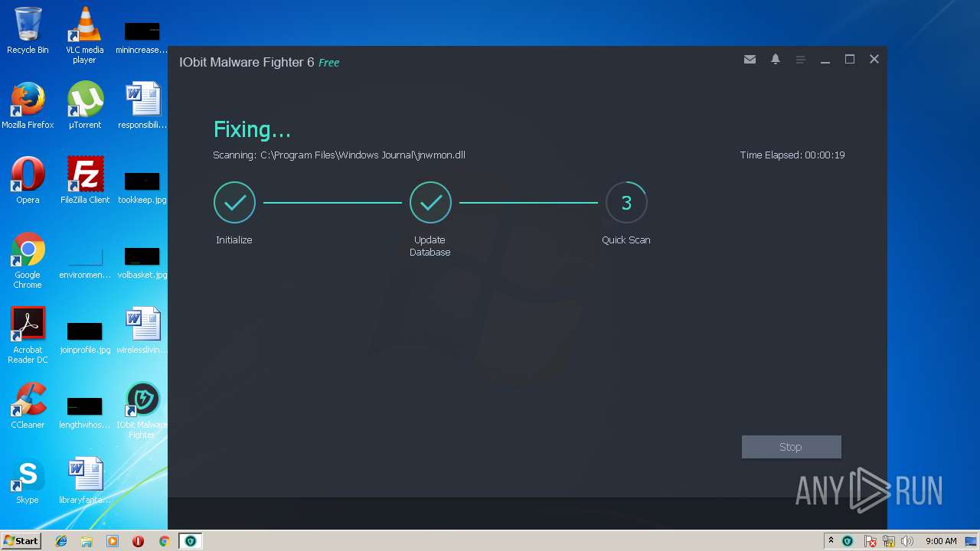Open Action Center flag tray icon
The height and width of the screenshot is (551, 980).
(871, 541)
